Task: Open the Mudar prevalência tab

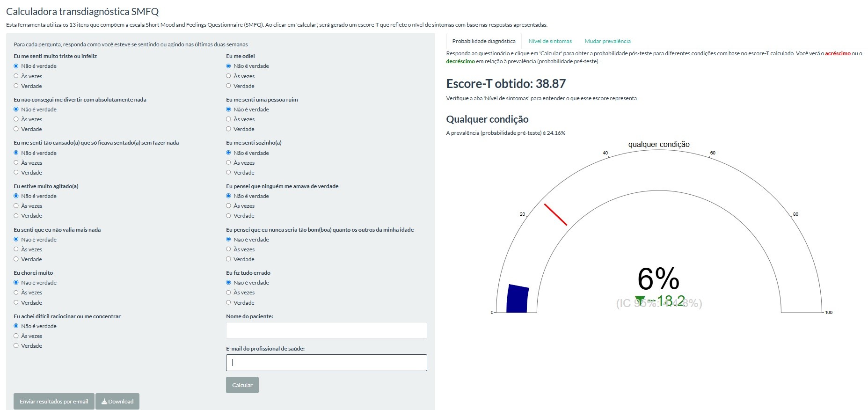Action: [607, 41]
